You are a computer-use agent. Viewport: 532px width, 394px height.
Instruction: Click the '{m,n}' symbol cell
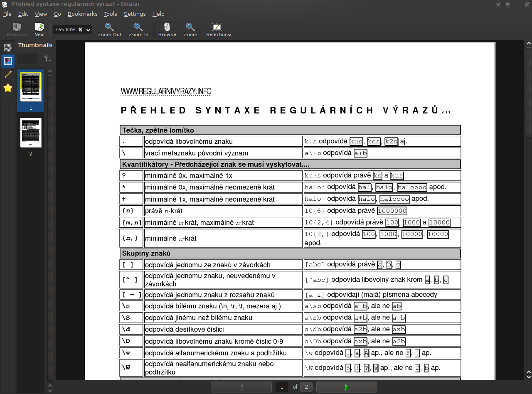[x=131, y=222]
